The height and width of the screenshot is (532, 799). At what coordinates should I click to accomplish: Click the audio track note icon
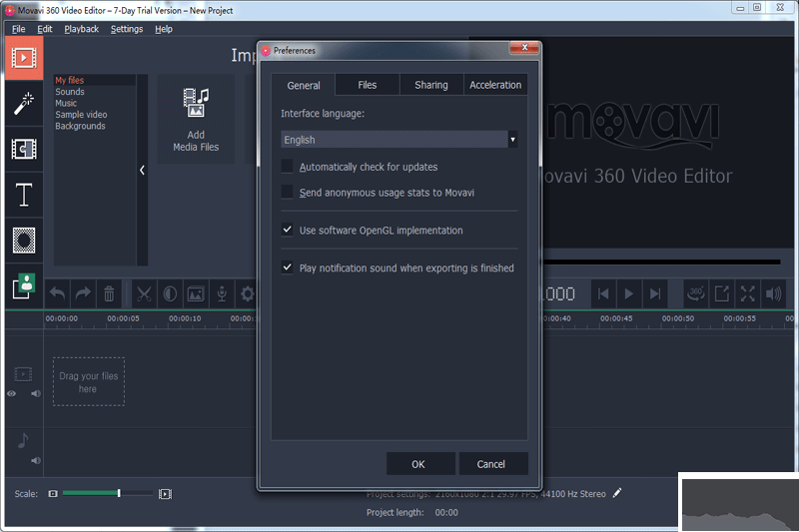pyautogui.click(x=23, y=440)
